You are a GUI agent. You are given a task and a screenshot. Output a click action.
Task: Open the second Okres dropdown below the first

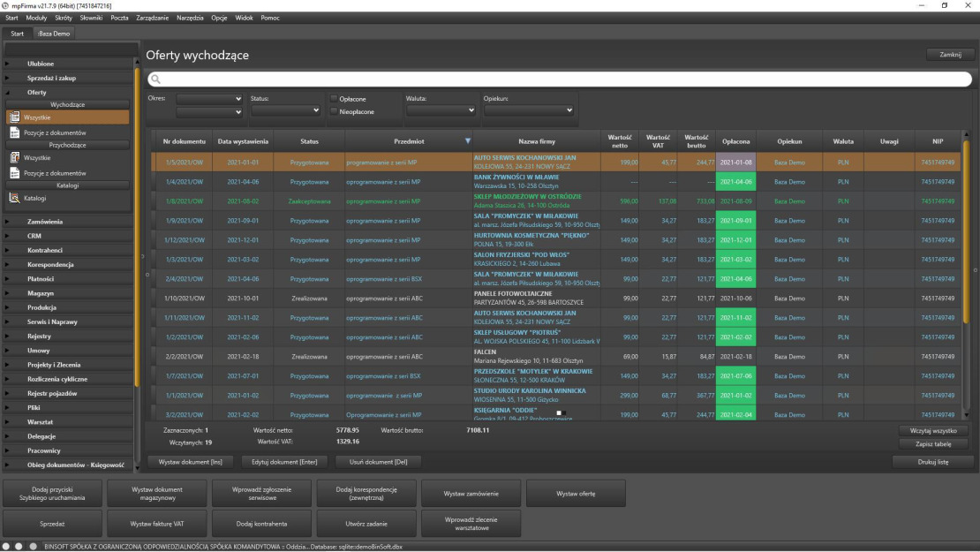click(209, 112)
